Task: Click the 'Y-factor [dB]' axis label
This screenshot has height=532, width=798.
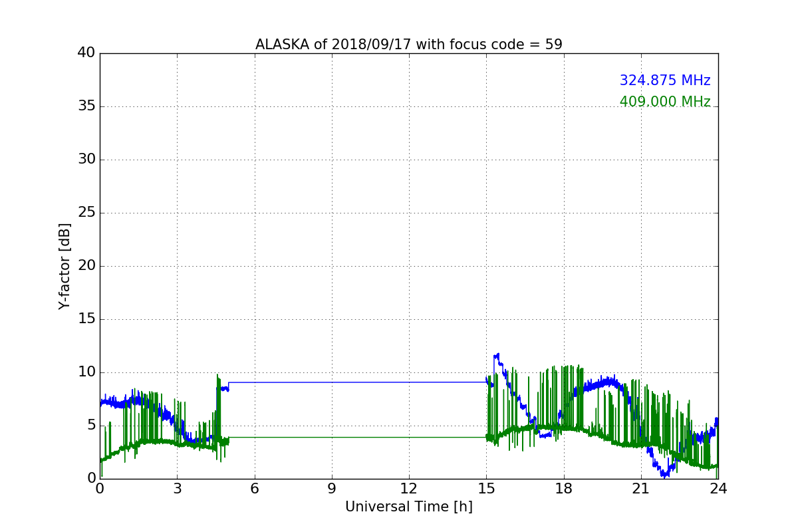Action: (x=65, y=266)
